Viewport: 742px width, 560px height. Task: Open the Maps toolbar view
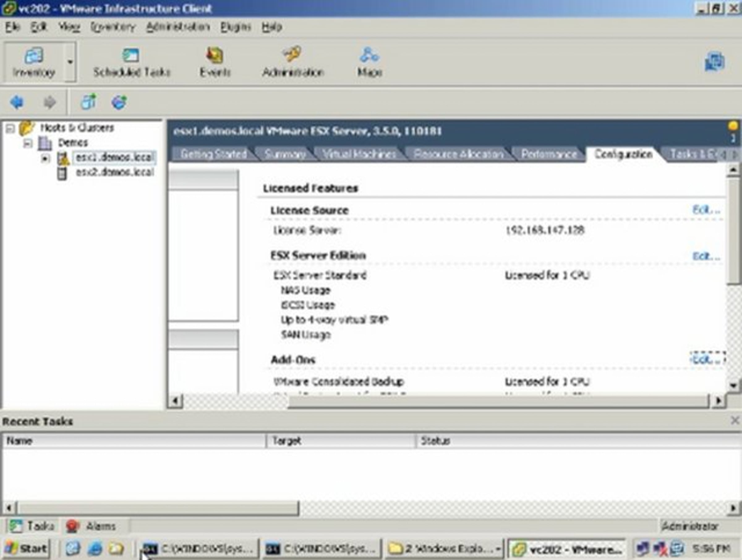pos(369,62)
